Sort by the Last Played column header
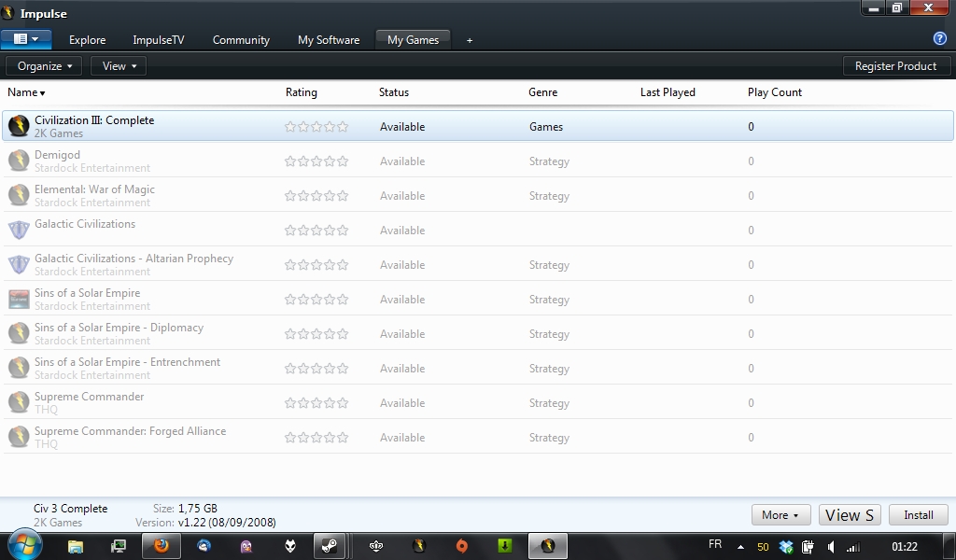 point(668,92)
